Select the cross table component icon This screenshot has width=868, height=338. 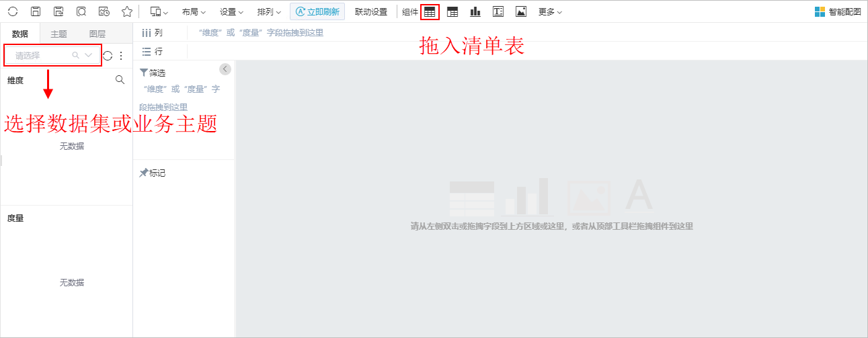tap(452, 11)
